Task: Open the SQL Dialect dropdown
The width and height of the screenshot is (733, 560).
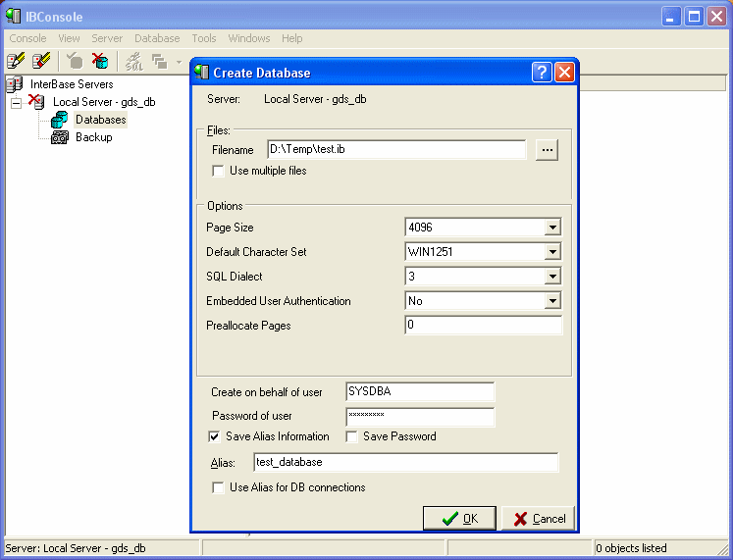Action: 552,277
